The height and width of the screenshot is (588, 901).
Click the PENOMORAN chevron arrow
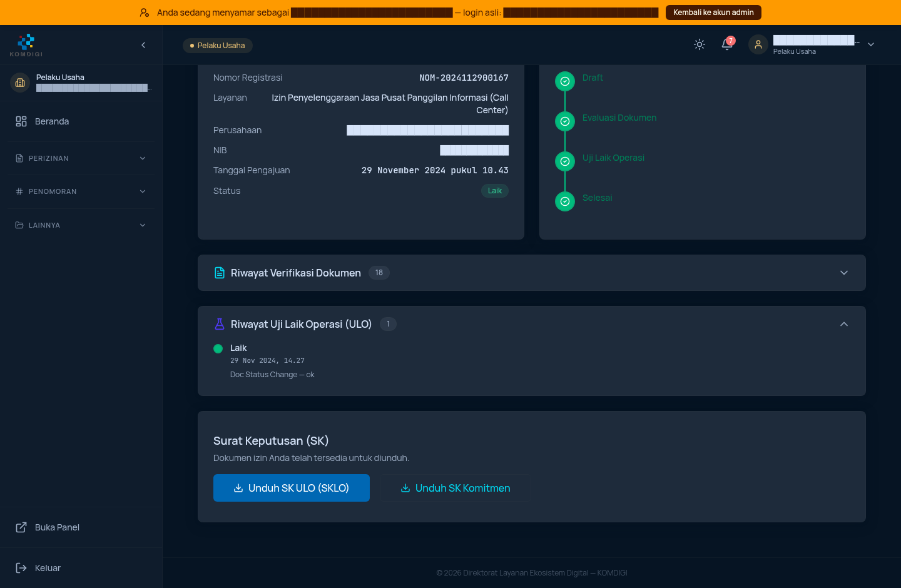(143, 191)
